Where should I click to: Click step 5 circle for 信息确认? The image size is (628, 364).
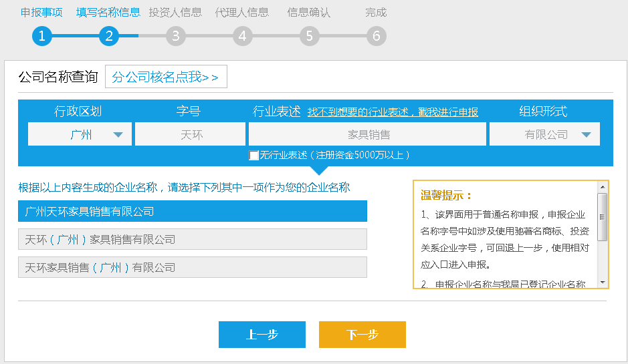[x=309, y=36]
